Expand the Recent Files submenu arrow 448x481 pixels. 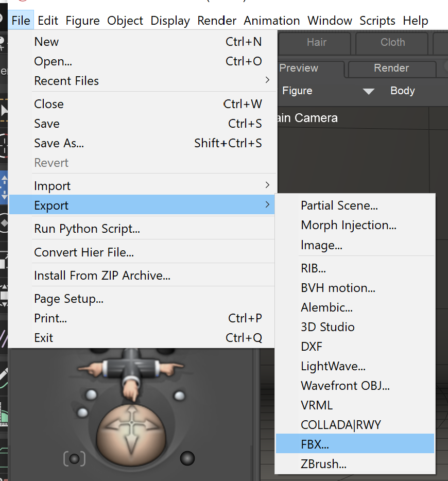267,80
